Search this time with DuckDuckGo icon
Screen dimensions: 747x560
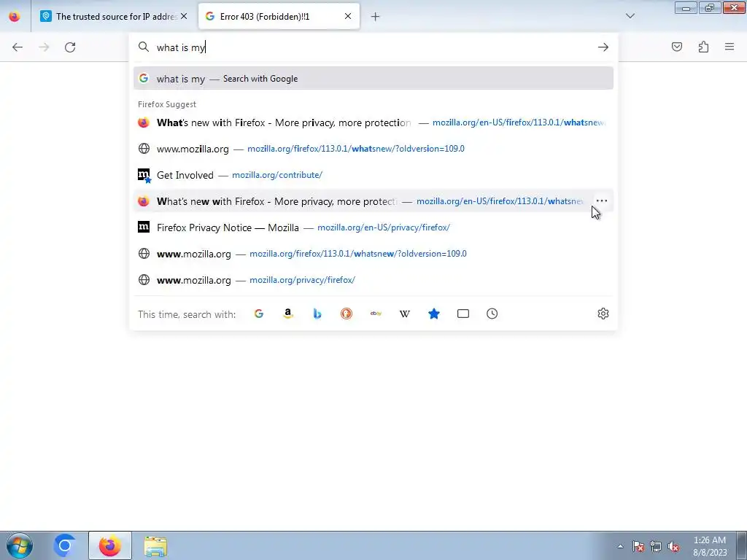(x=347, y=314)
